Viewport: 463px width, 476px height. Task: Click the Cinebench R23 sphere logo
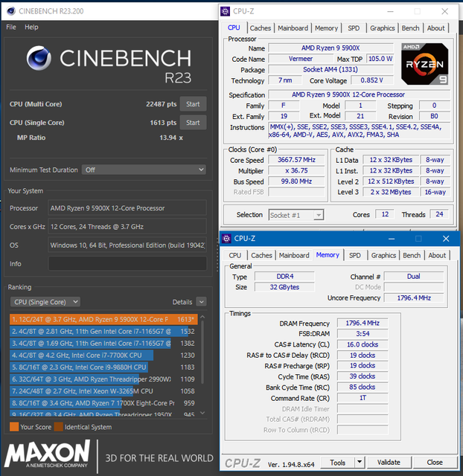(x=39, y=58)
